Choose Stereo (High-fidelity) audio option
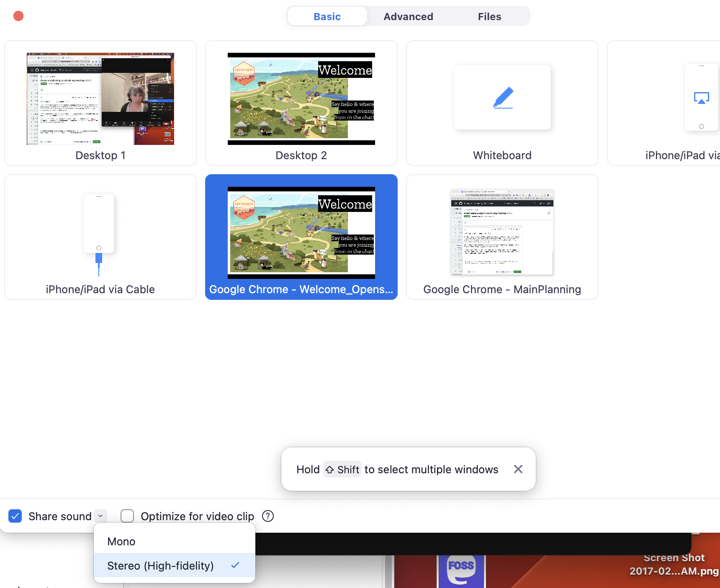720x588 pixels. tap(160, 566)
